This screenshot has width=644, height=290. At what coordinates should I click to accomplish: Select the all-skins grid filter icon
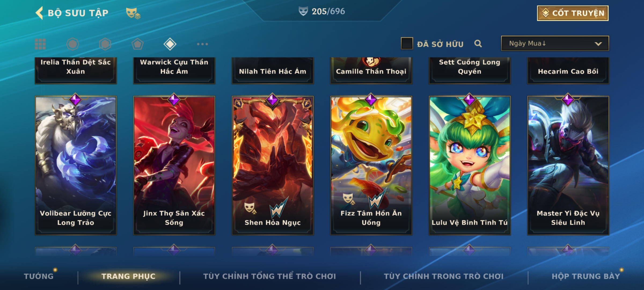[40, 44]
